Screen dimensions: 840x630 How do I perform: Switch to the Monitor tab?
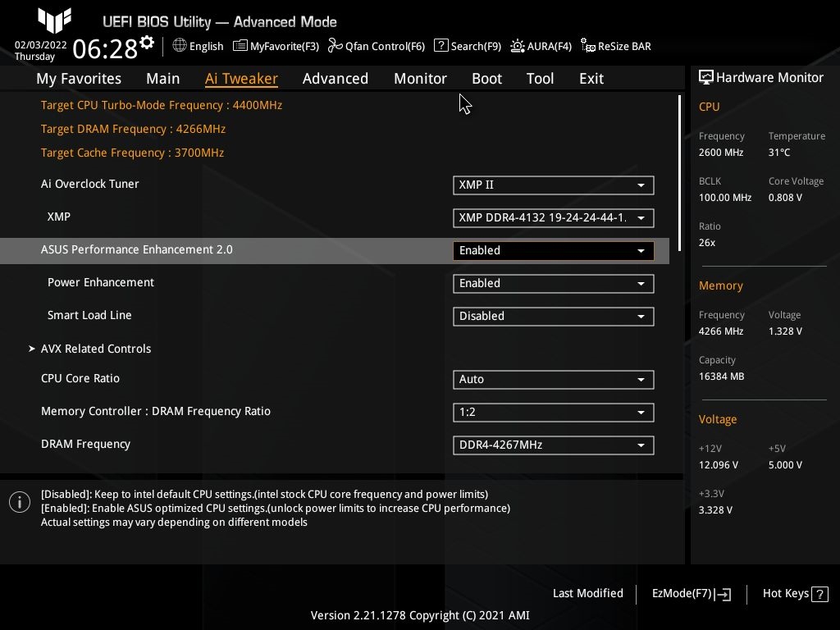point(420,78)
